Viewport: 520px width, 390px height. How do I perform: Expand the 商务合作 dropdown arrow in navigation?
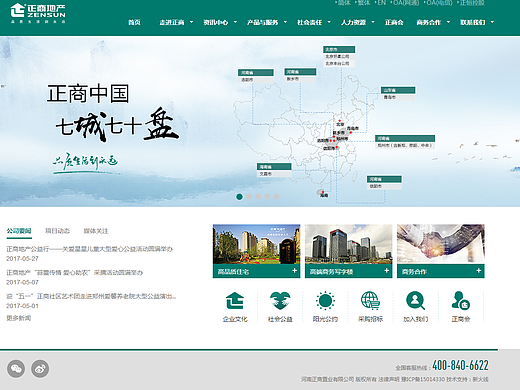pyautogui.click(x=448, y=22)
